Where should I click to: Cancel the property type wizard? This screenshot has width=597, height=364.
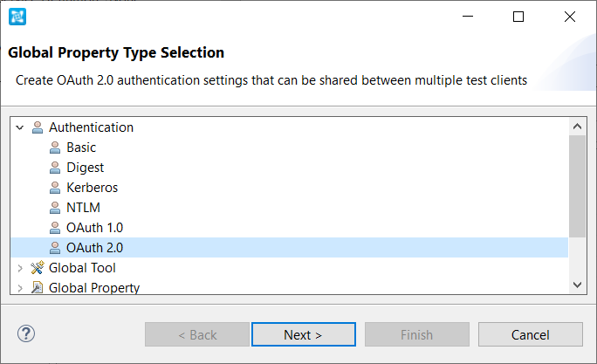(x=531, y=334)
